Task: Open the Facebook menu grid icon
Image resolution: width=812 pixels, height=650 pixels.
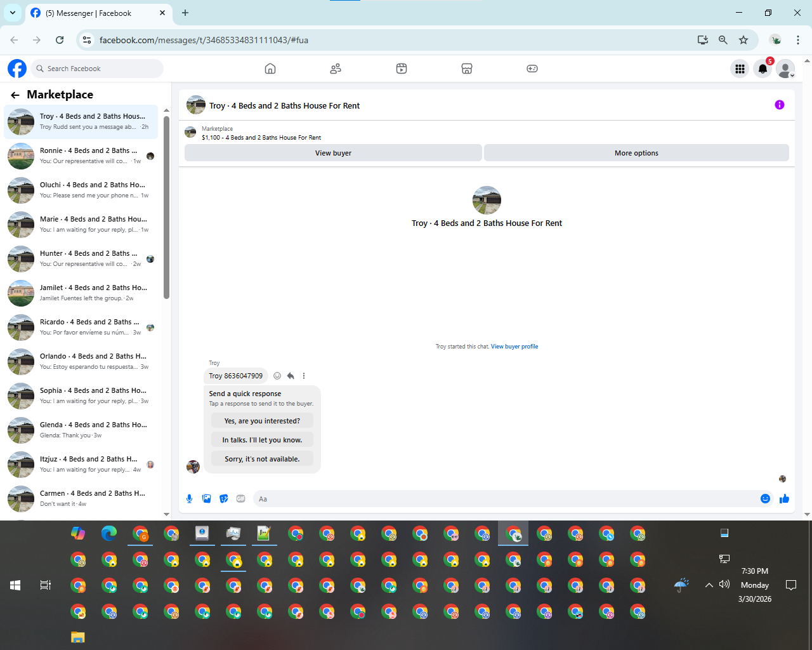Action: pyautogui.click(x=740, y=69)
